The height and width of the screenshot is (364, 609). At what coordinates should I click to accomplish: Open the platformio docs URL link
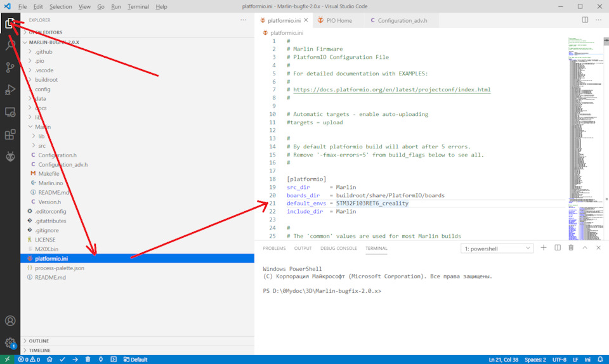pyautogui.click(x=391, y=89)
